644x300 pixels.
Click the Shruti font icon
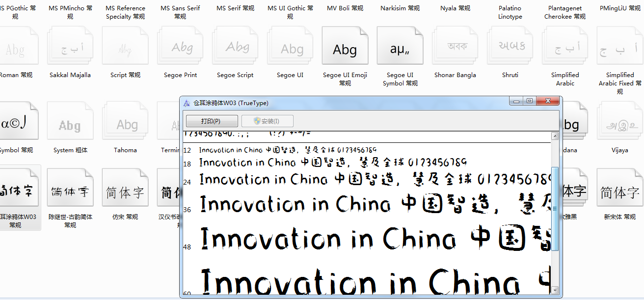(510, 49)
